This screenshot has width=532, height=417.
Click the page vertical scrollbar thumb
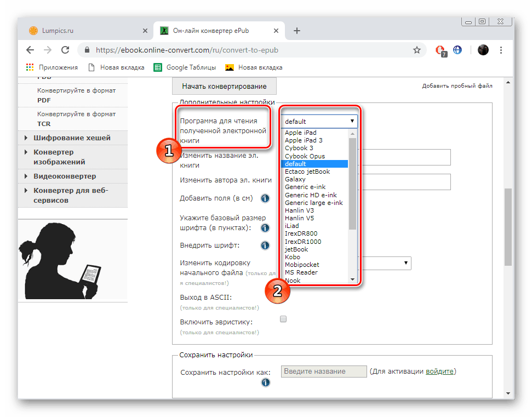pos(508,227)
